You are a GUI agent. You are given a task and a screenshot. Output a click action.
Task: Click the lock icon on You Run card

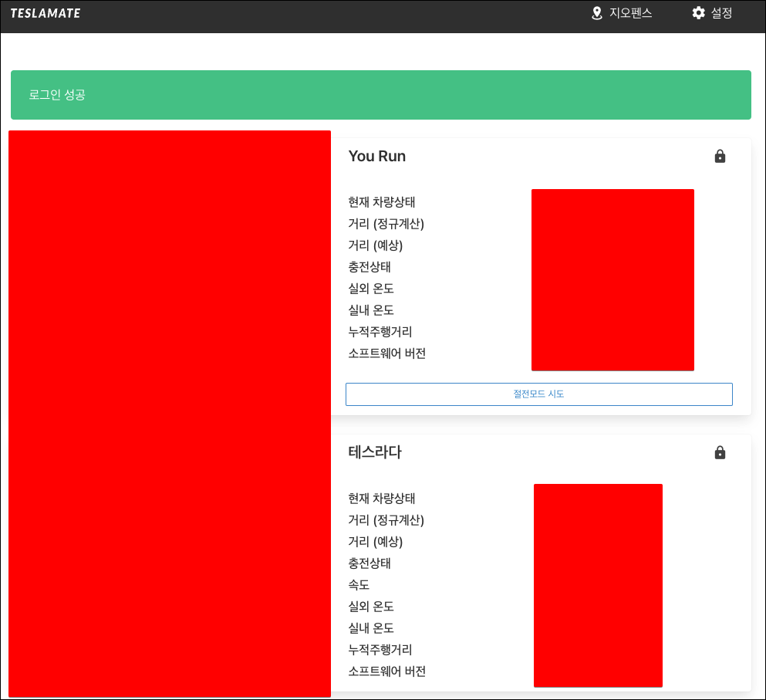pyautogui.click(x=720, y=157)
